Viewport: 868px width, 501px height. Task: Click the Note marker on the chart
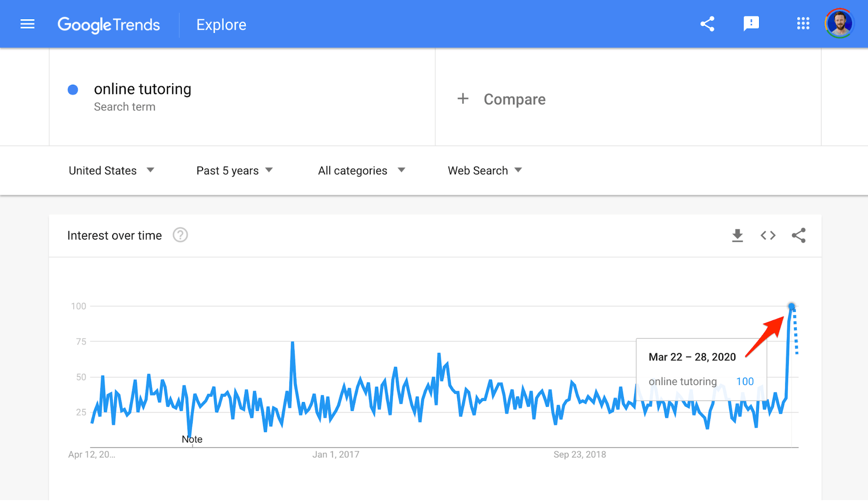point(192,439)
